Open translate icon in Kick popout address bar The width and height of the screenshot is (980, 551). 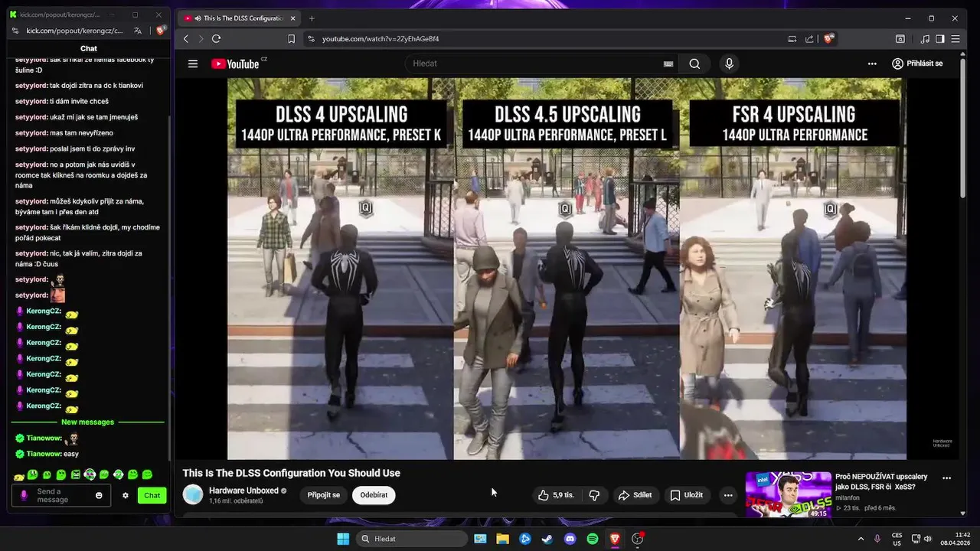pyautogui.click(x=138, y=31)
